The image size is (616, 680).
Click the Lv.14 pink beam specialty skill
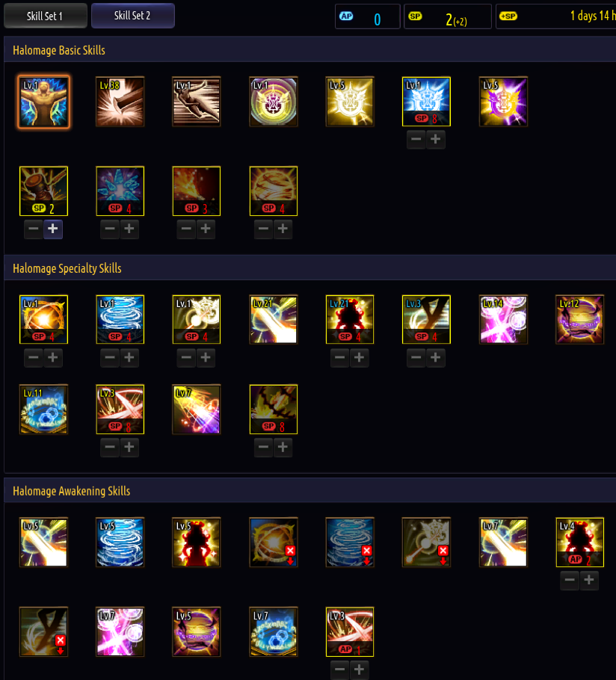(503, 320)
